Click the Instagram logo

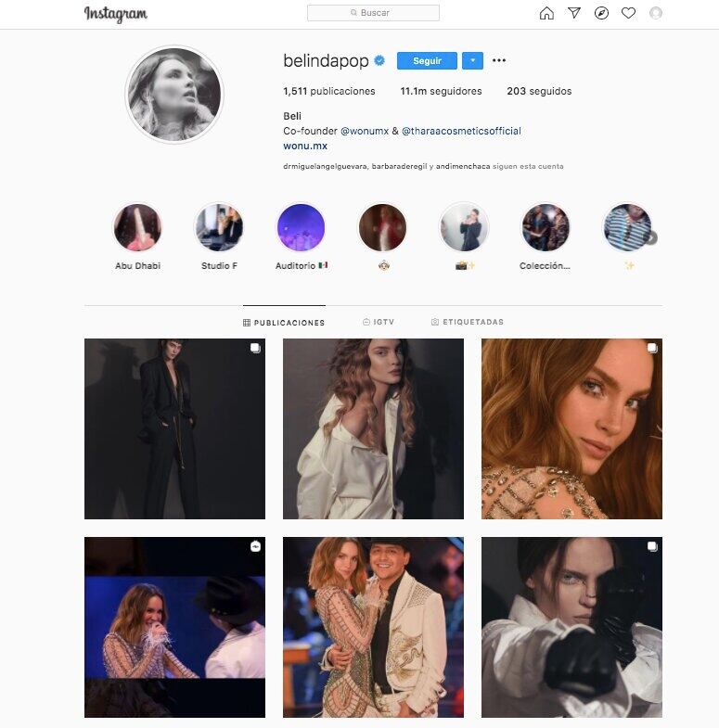coord(116,15)
